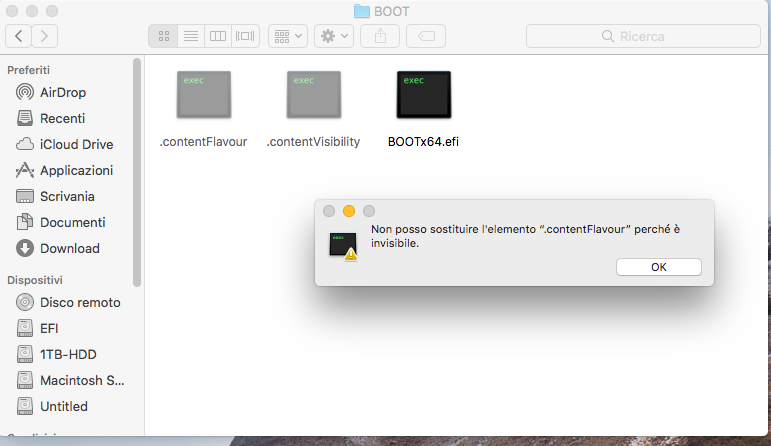The width and height of the screenshot is (771, 446).
Task: Select the BOOTx64.efi file icon
Action: pos(424,94)
